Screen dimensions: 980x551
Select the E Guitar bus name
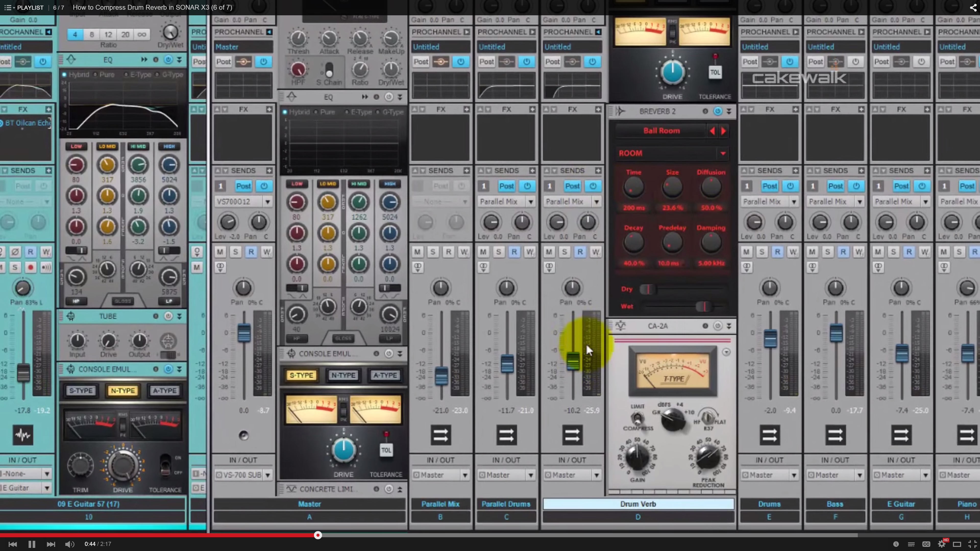point(901,504)
